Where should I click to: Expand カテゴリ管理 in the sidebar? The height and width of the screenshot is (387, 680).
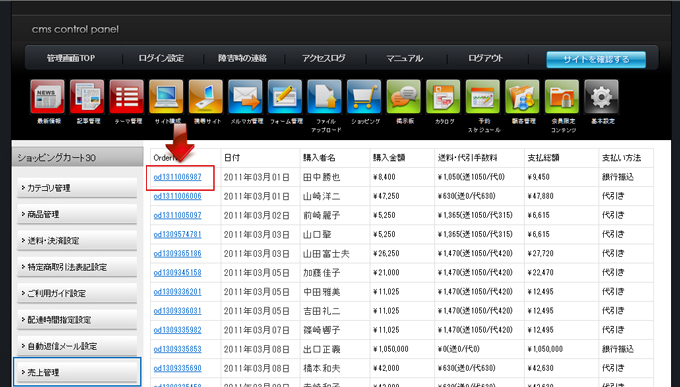tap(77, 188)
